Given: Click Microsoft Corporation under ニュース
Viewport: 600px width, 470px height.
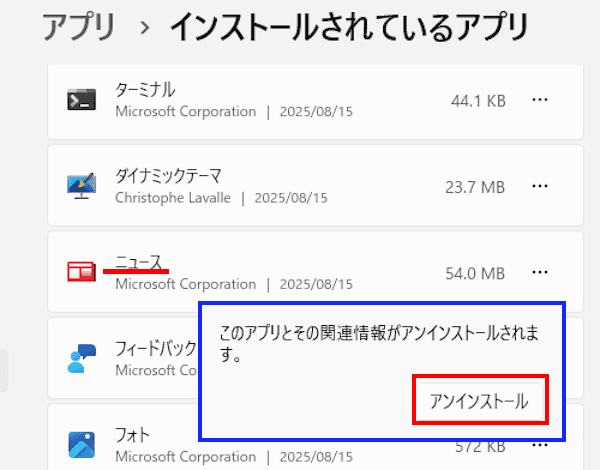Looking at the screenshot, I should point(186,284).
